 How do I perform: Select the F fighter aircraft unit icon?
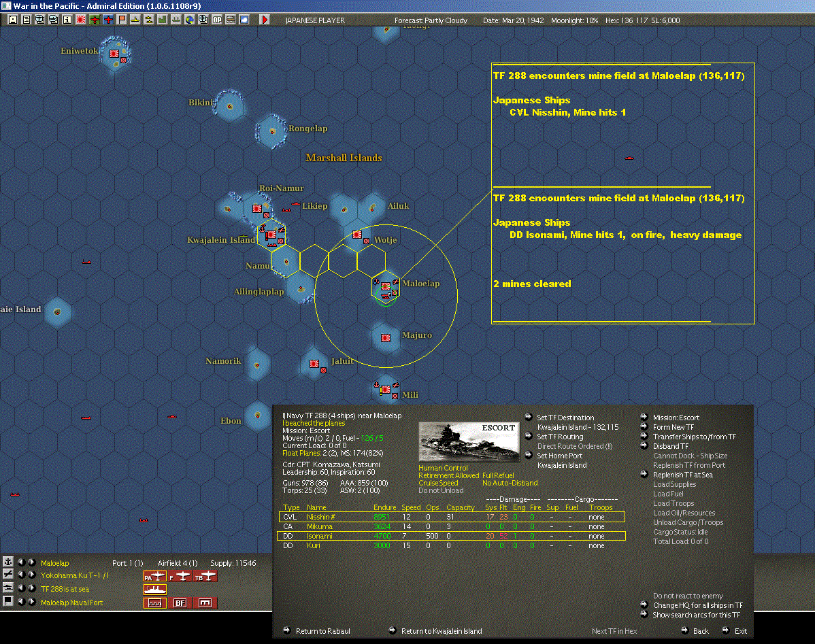[x=180, y=577]
